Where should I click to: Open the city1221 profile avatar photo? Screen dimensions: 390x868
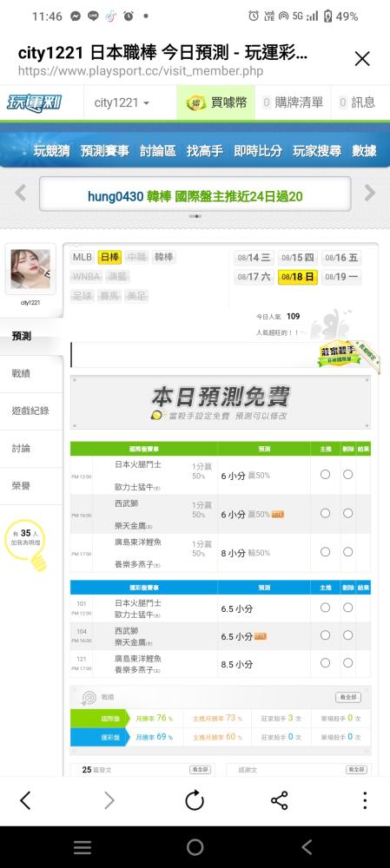tap(30, 269)
